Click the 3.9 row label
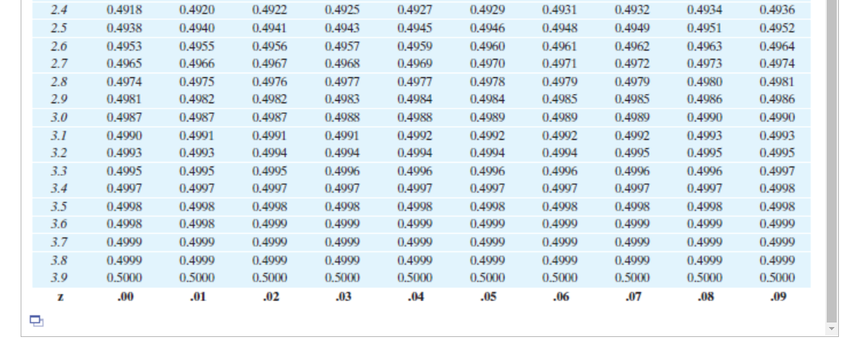The image size is (868, 363). pyautogui.click(x=60, y=277)
